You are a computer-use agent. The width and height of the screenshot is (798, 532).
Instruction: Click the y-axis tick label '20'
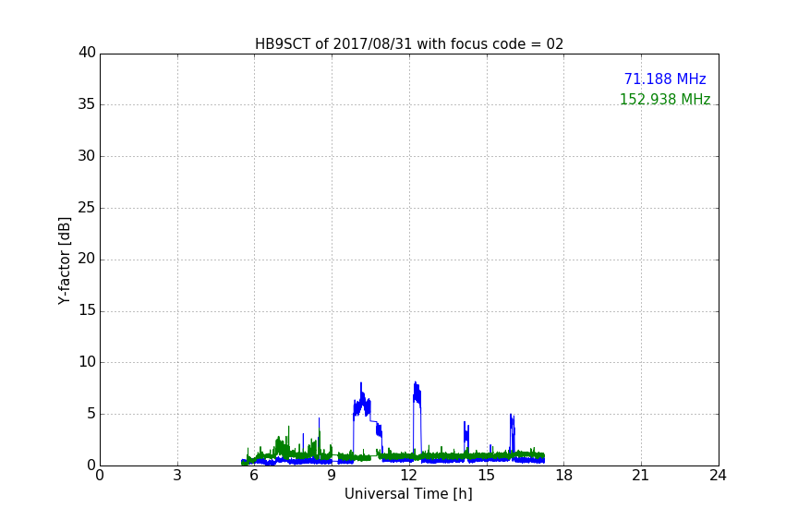click(87, 260)
